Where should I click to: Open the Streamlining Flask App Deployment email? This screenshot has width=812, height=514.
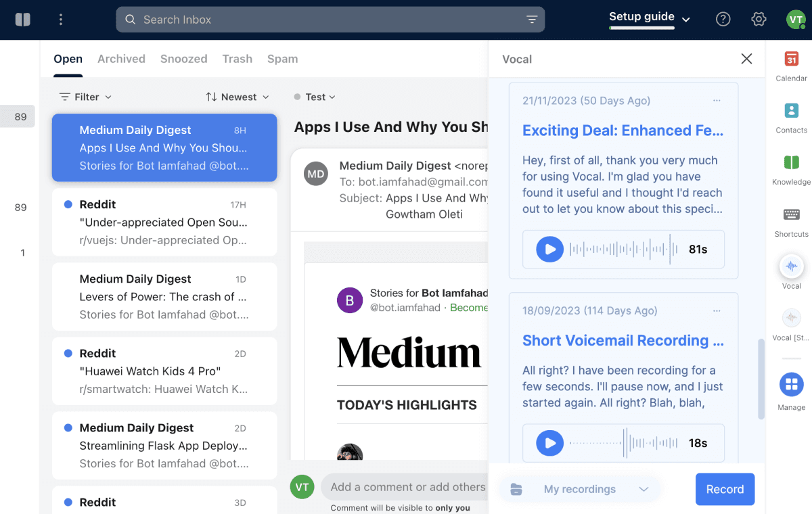164,445
